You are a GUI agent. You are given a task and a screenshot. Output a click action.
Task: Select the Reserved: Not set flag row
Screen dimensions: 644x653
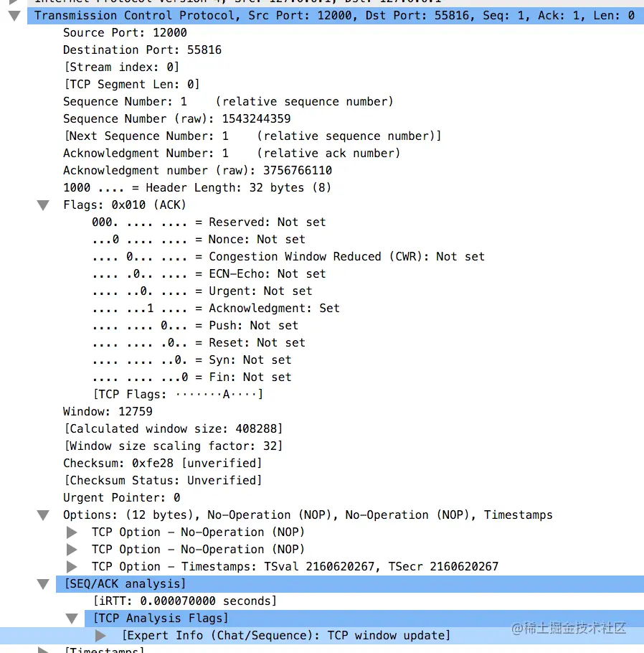[209, 222]
